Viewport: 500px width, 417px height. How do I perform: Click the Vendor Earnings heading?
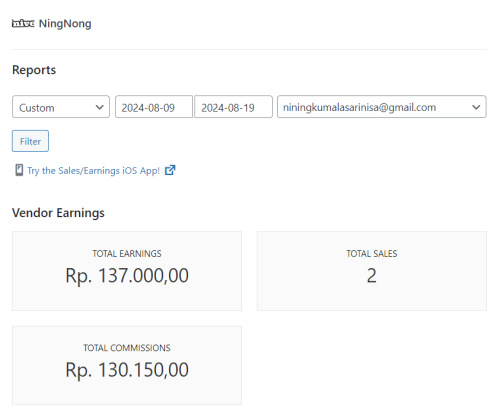click(58, 213)
